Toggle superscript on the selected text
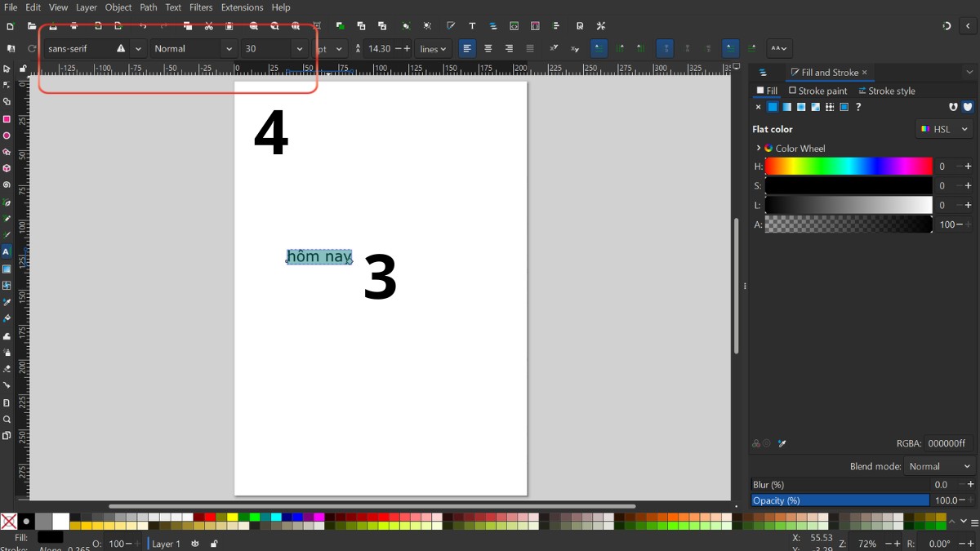 coord(554,49)
